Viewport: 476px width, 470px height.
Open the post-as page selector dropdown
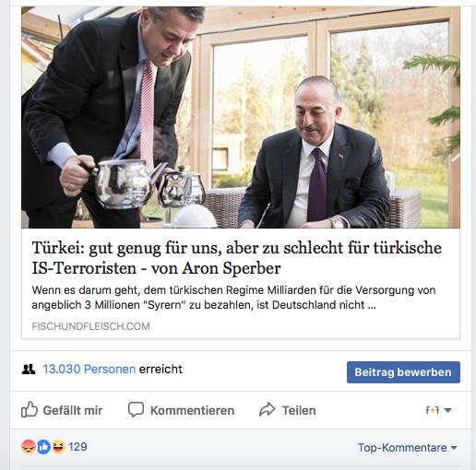tap(438, 410)
